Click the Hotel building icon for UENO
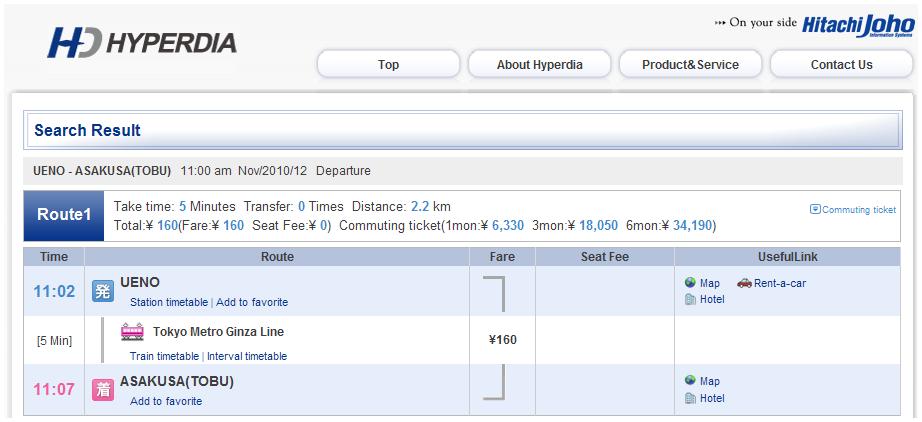The image size is (922, 422). (690, 299)
